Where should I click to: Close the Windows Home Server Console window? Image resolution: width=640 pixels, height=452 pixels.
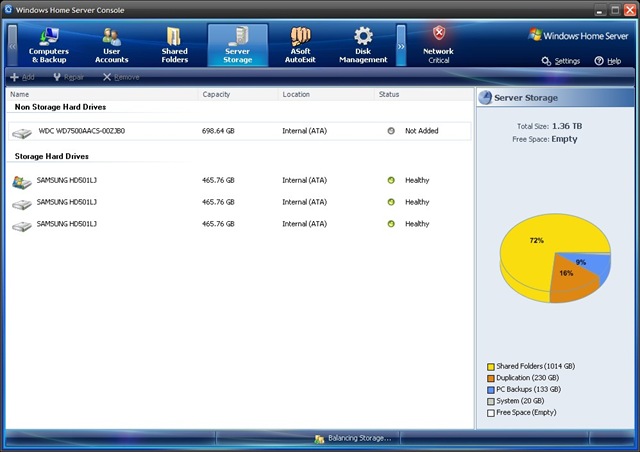630,10
